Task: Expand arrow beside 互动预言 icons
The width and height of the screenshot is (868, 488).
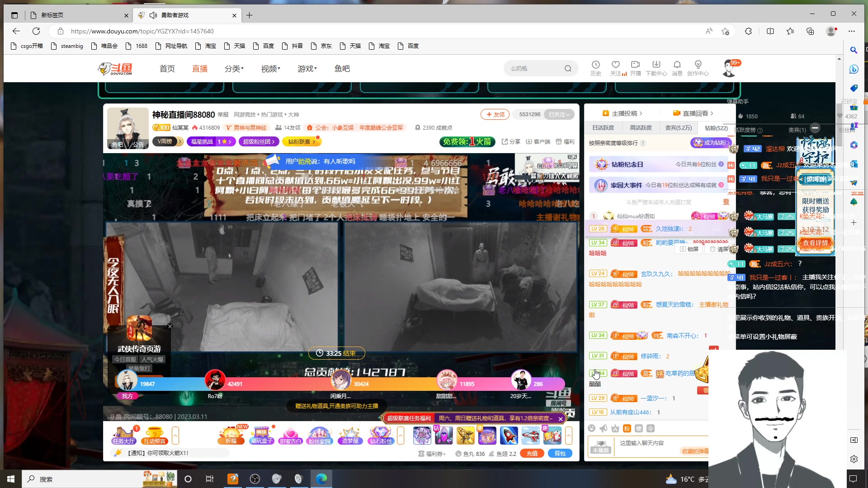Action: 175,436
